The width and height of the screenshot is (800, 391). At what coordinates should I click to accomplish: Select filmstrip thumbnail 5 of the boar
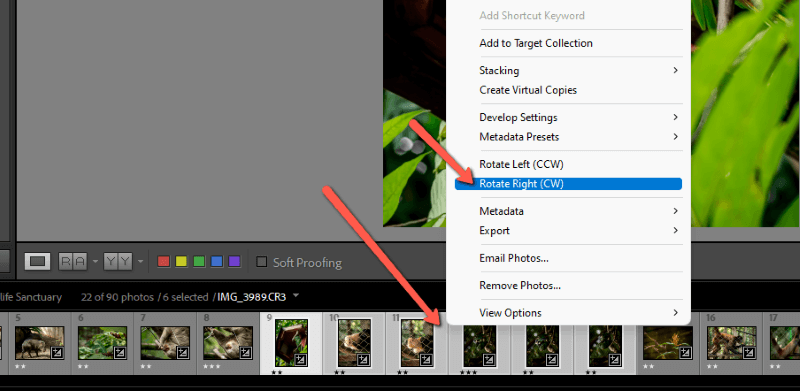(x=39, y=343)
